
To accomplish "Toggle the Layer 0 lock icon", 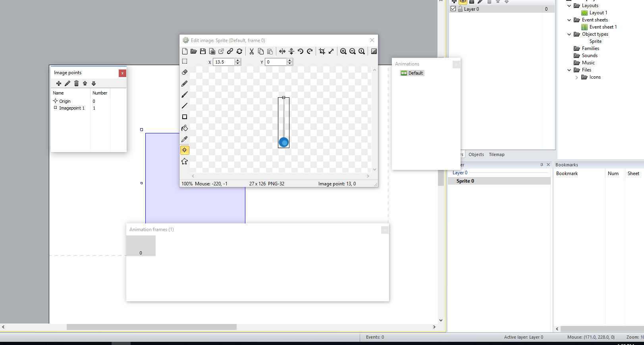I will [x=460, y=9].
